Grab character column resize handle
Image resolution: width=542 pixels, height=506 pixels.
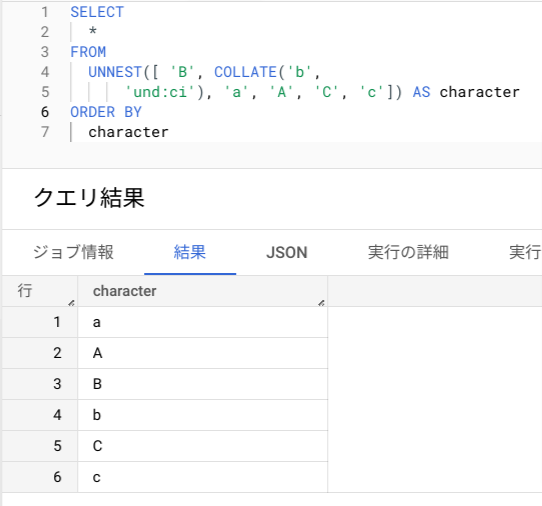(x=321, y=303)
